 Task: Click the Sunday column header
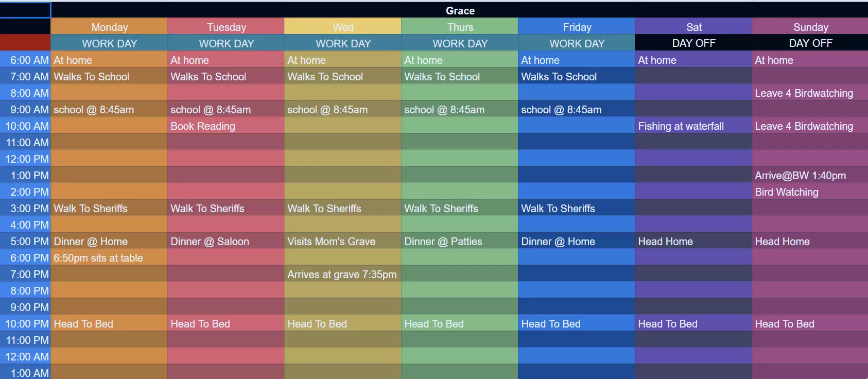pos(810,27)
